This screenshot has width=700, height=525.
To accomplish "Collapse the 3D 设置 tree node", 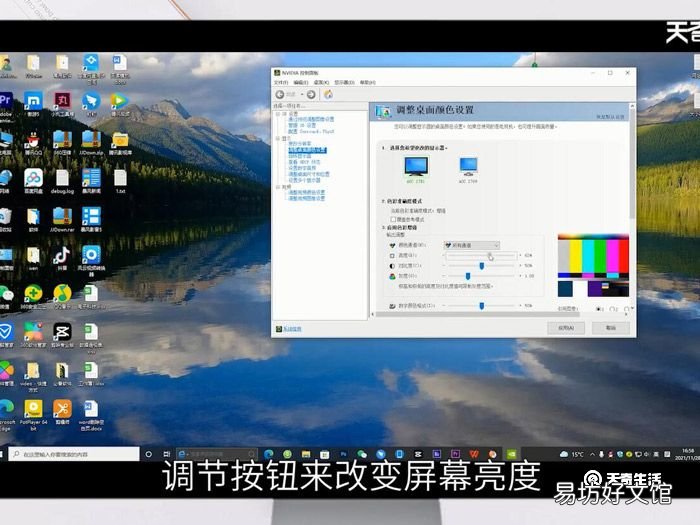I will [x=277, y=114].
